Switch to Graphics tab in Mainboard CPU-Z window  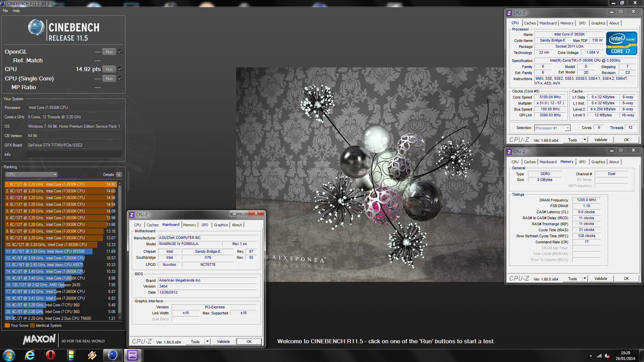pyautogui.click(x=221, y=225)
